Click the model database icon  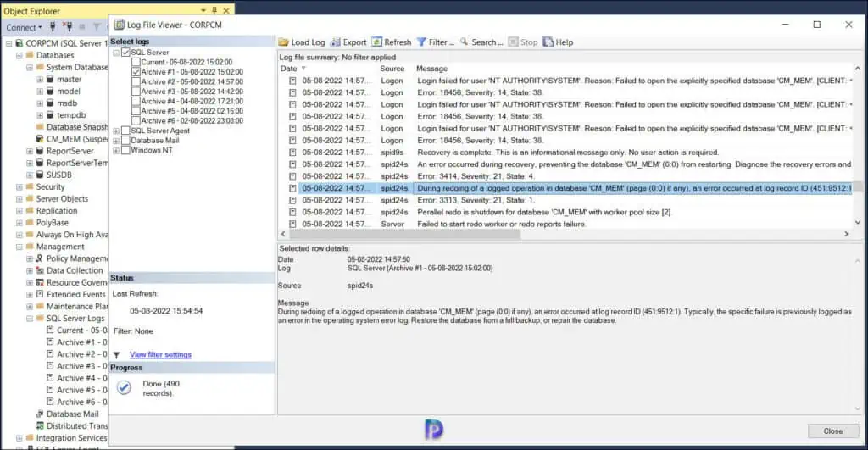point(50,92)
